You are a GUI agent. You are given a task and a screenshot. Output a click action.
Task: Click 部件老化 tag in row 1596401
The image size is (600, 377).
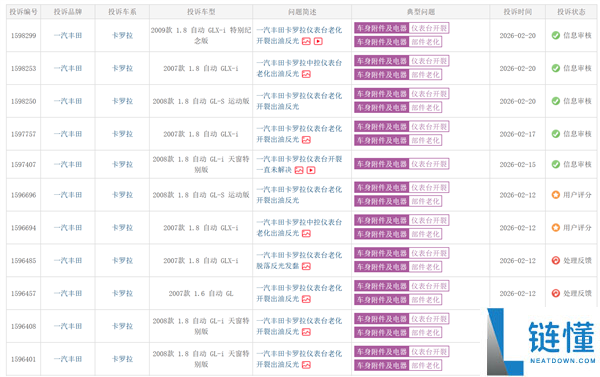[x=425, y=366]
